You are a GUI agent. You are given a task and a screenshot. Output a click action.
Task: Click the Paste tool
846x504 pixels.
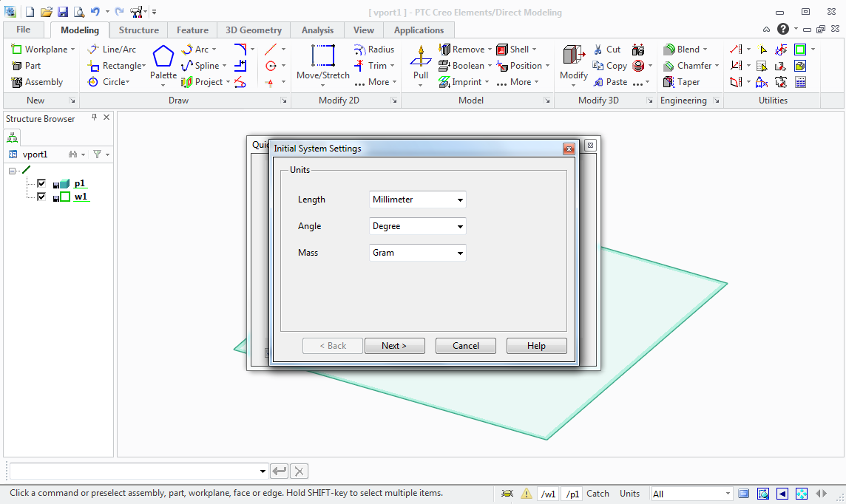coord(609,82)
